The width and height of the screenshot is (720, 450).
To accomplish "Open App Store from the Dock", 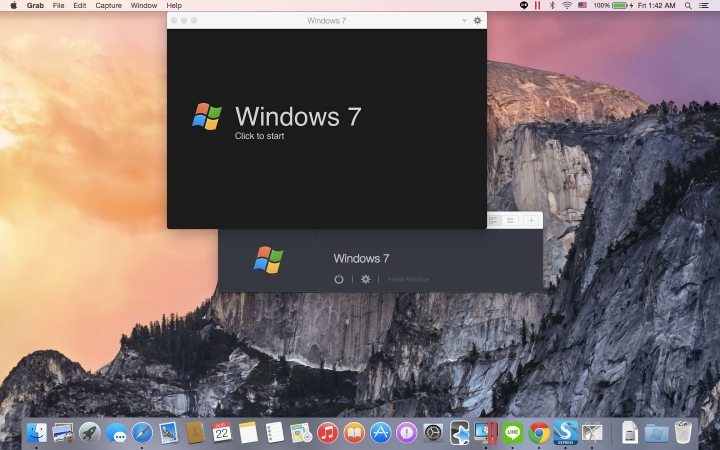I will [381, 433].
